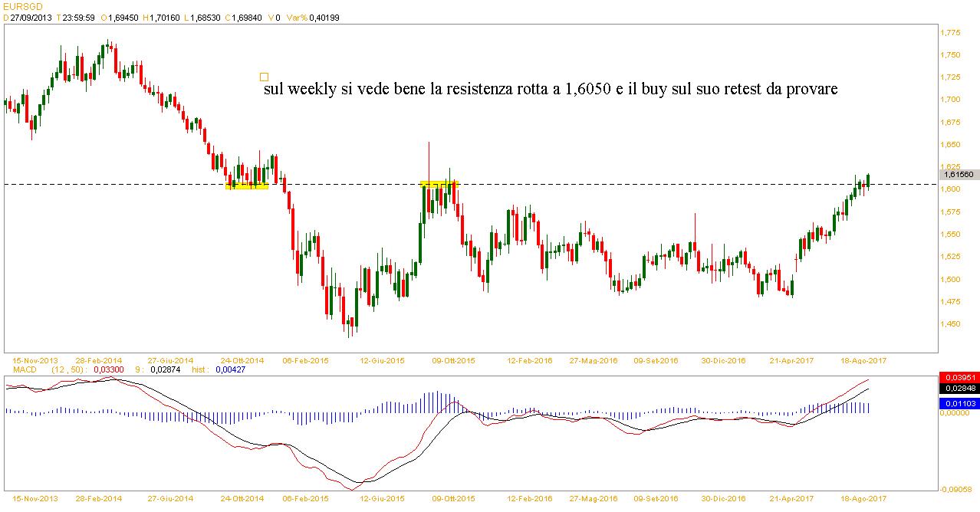Image resolution: width=980 pixels, height=512 pixels.
Task: Click the close price C 1,69840
Action: 241,18
